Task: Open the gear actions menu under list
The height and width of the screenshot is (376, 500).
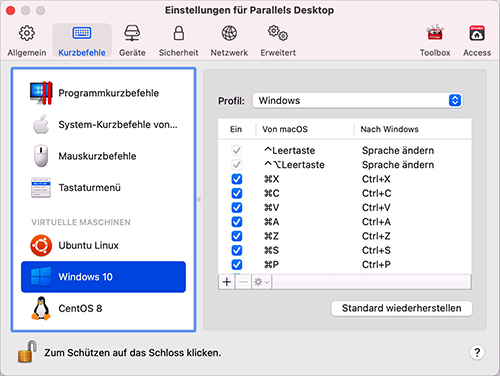Action: click(x=262, y=282)
